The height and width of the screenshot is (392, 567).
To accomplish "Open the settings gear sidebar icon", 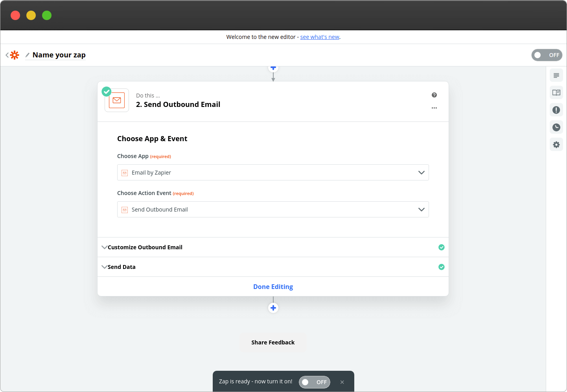I will tap(556, 145).
